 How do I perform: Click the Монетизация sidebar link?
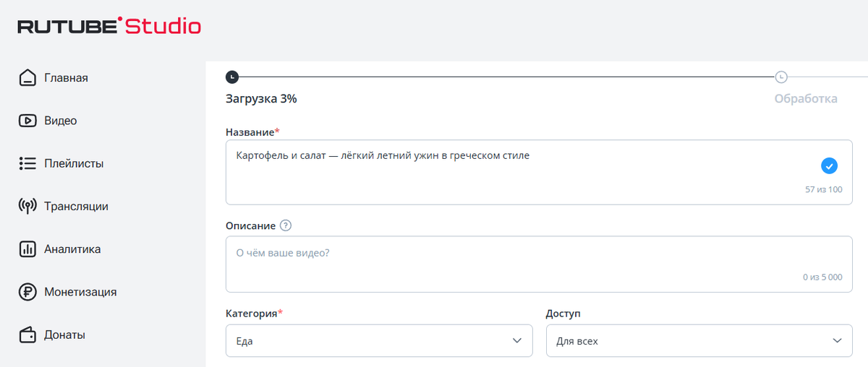click(x=80, y=292)
